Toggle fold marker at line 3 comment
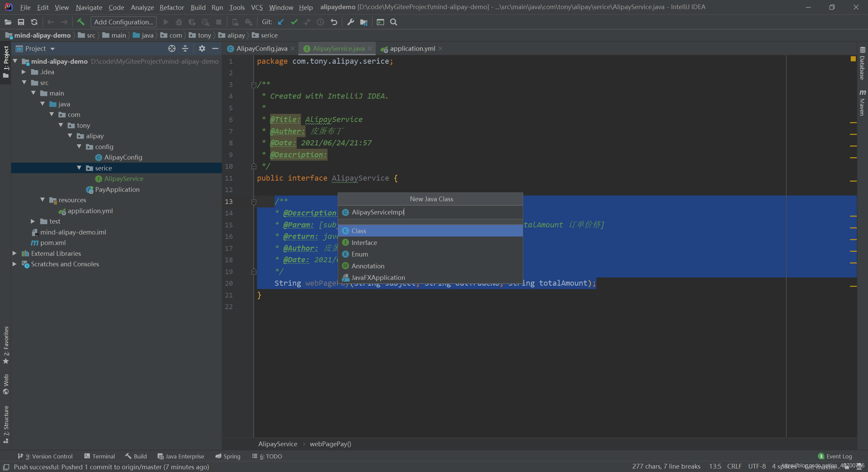This screenshot has height=472, width=868. click(254, 85)
